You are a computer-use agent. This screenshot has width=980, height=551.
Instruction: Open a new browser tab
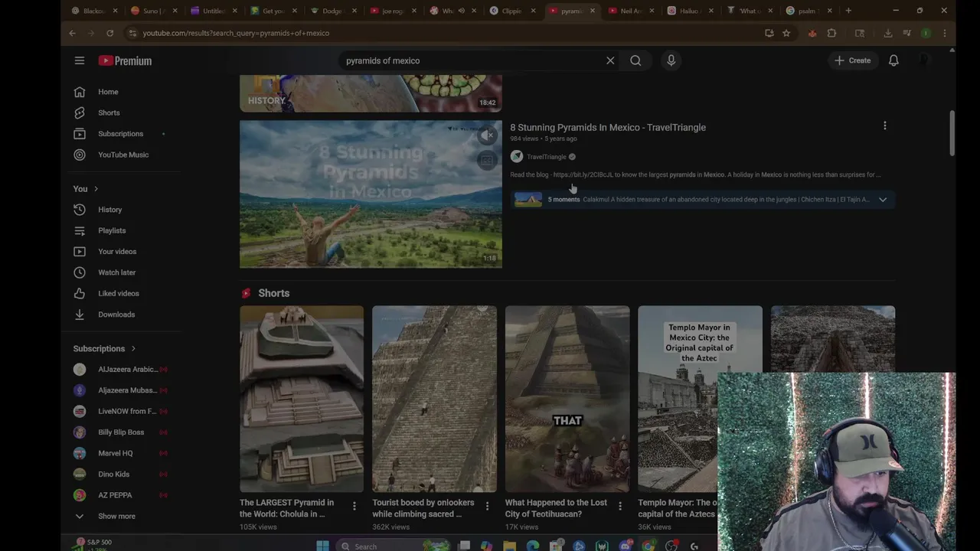click(848, 11)
